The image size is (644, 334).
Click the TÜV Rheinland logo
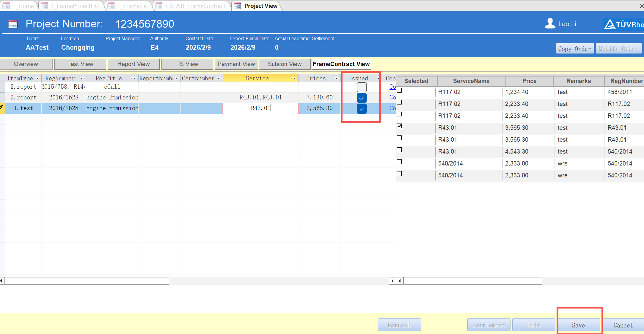click(x=623, y=24)
